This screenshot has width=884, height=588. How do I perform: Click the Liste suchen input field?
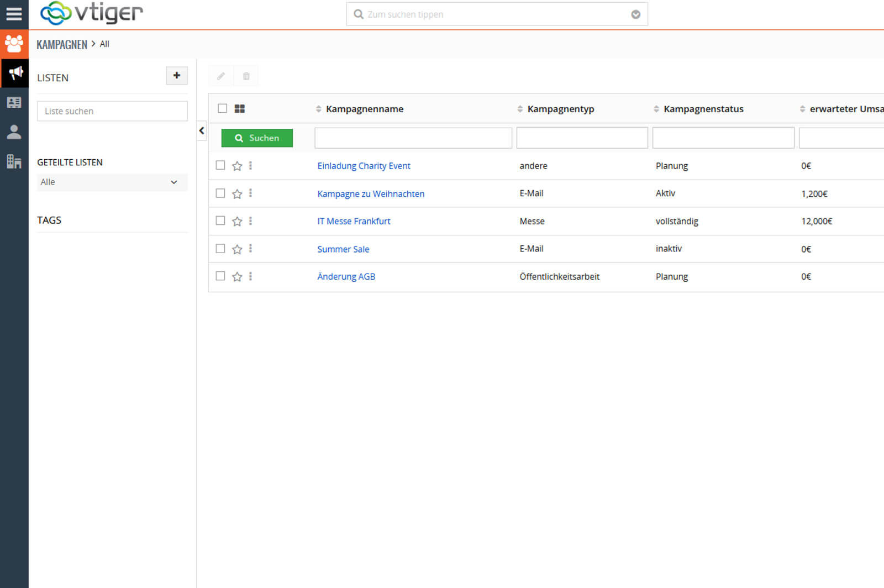112,111
